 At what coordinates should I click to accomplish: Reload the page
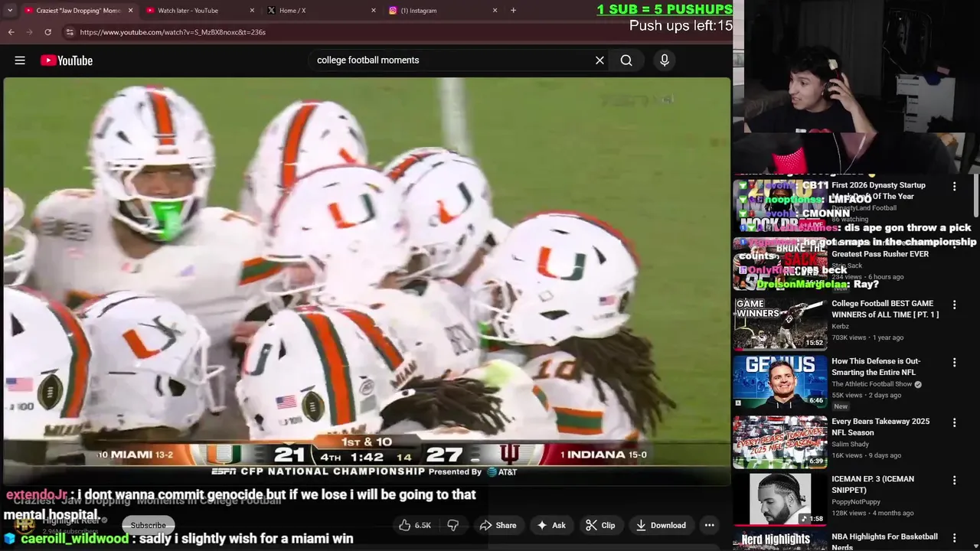[x=47, y=32]
